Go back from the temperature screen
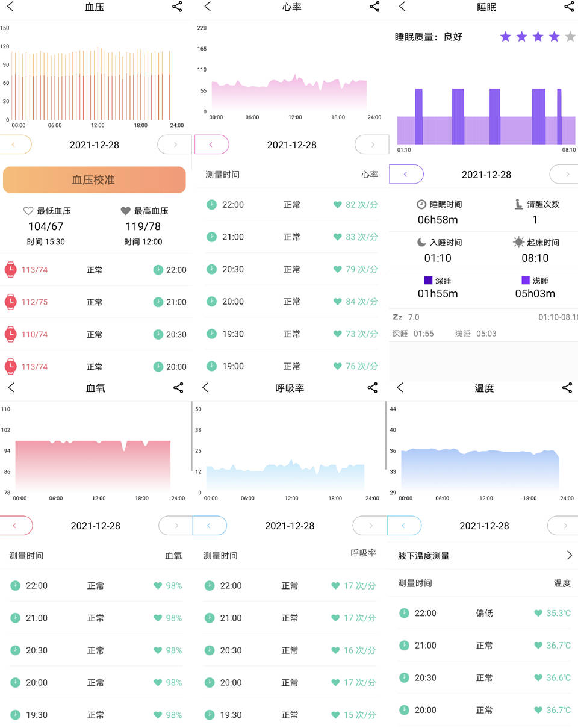 click(x=400, y=388)
